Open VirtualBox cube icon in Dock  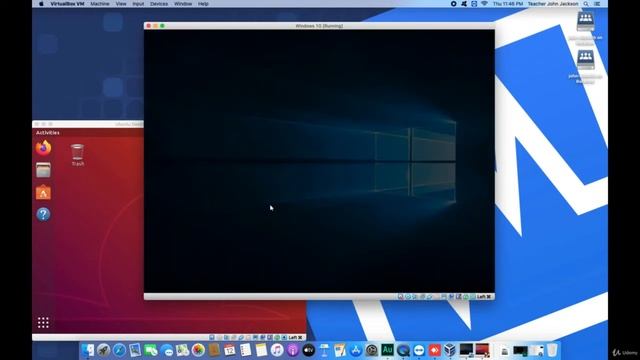pos(450,350)
